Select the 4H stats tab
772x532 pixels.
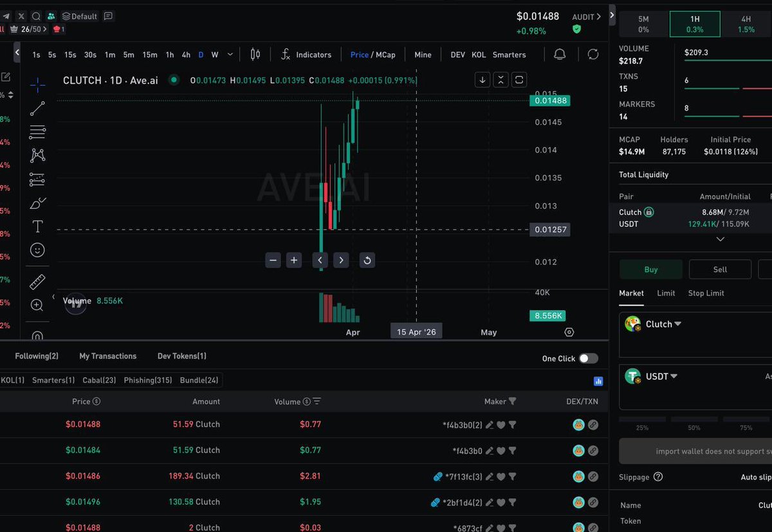pos(746,24)
